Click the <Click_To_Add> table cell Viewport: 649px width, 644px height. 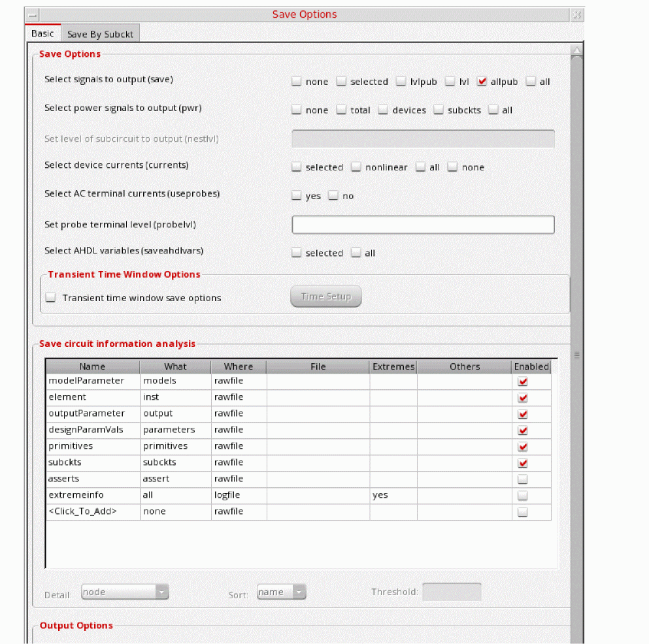point(92,512)
